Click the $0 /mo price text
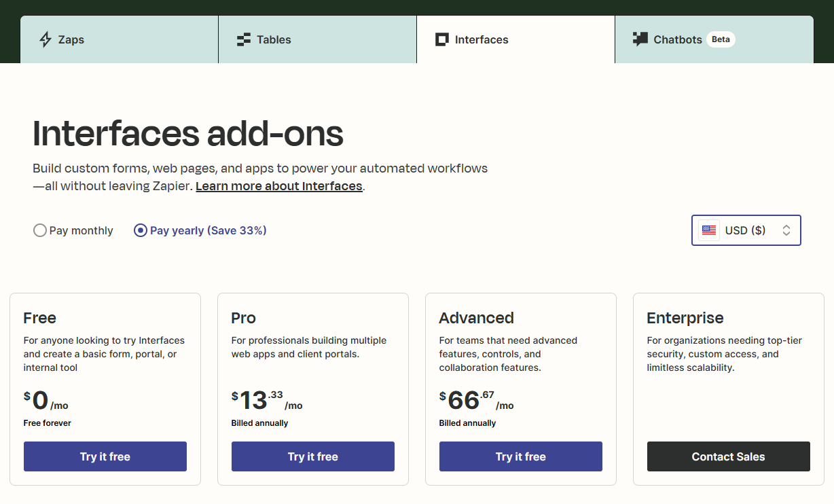This screenshot has width=834, height=504. pos(46,400)
